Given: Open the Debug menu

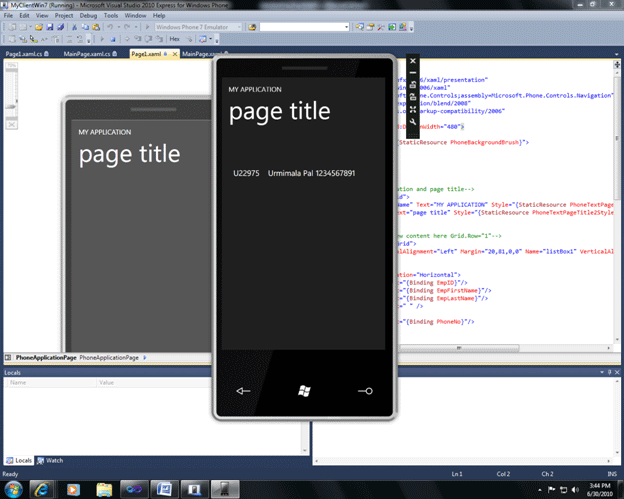Looking at the screenshot, I should point(89,16).
